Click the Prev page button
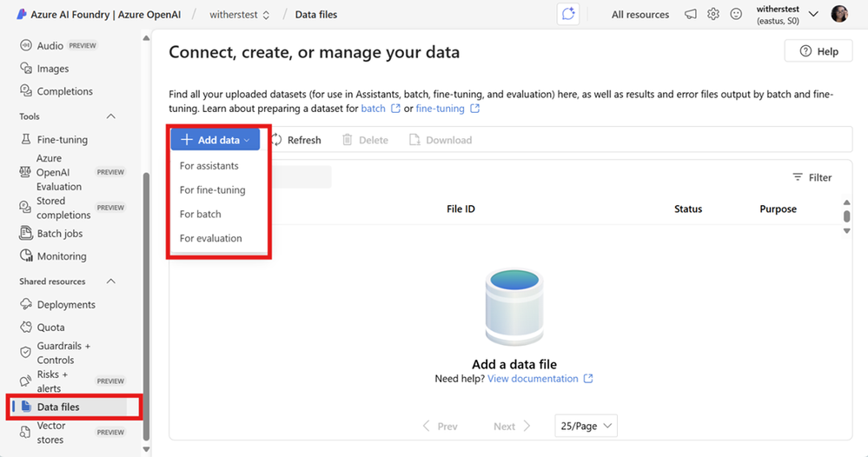This screenshot has width=868, height=457. [x=441, y=426]
